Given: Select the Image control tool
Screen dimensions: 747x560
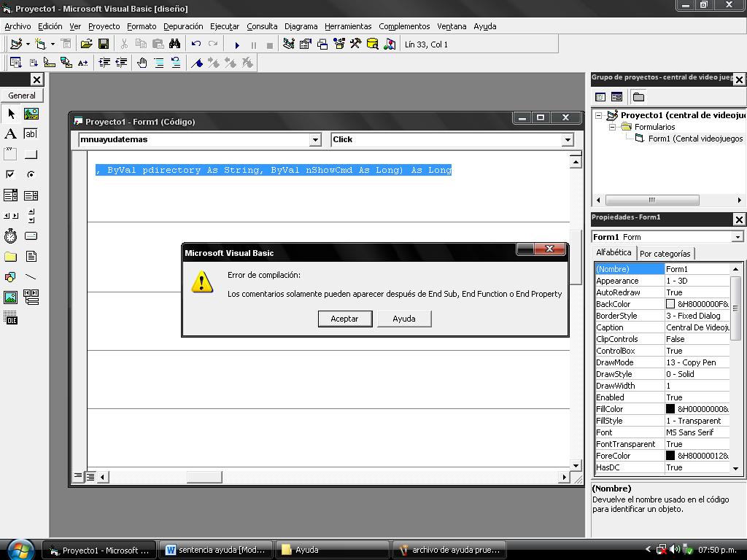Looking at the screenshot, I should tap(10, 297).
